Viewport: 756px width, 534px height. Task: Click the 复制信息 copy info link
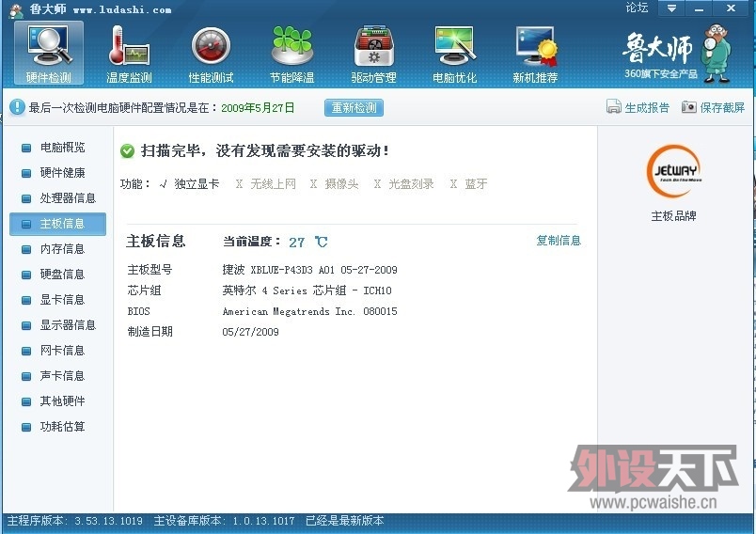tap(559, 241)
